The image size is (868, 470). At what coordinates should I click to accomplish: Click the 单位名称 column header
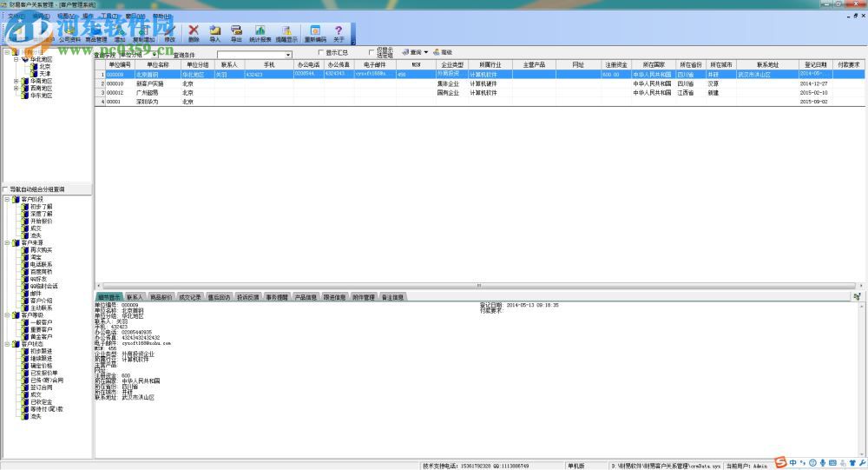(158, 65)
